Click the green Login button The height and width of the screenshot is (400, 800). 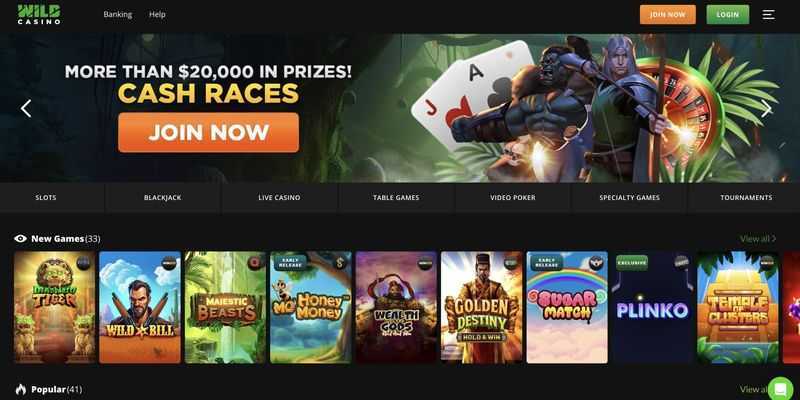tap(728, 15)
